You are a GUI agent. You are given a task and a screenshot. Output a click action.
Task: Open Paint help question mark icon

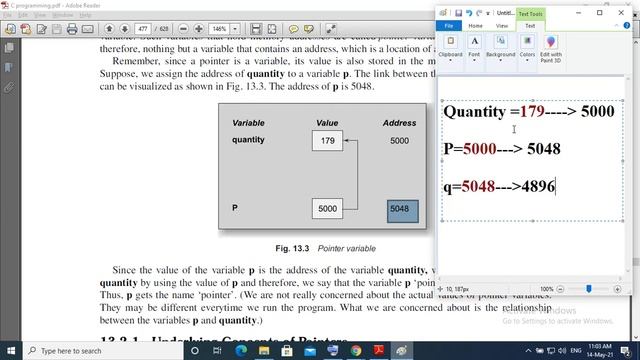(x=627, y=26)
